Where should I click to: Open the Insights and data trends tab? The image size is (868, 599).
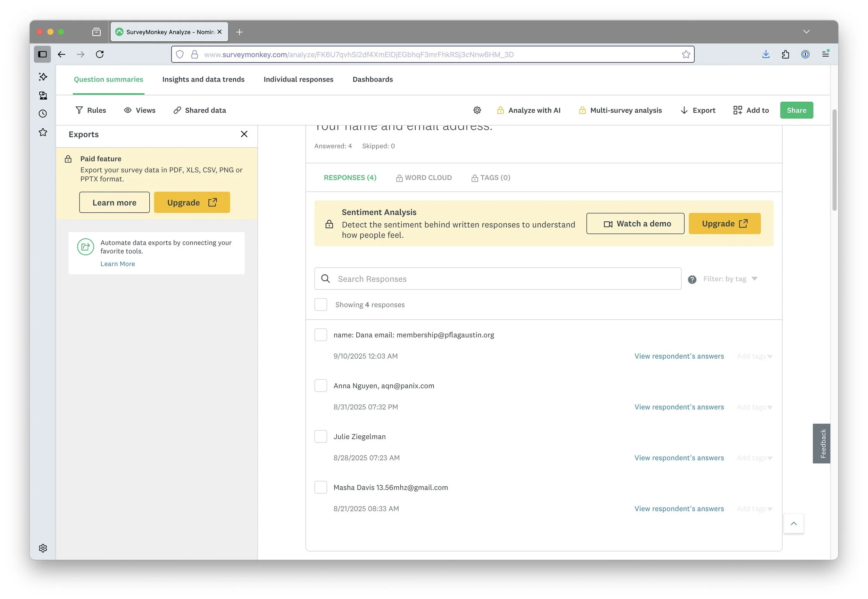pos(203,79)
